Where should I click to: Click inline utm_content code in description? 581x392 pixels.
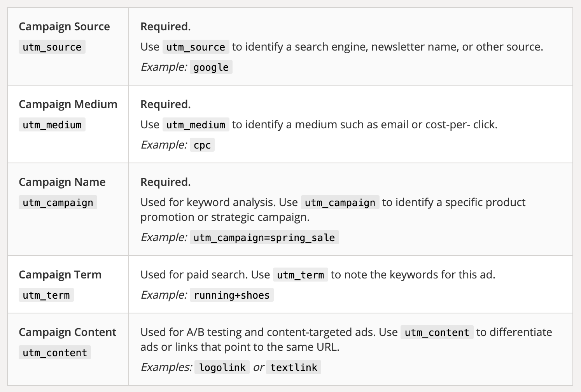coord(437,332)
